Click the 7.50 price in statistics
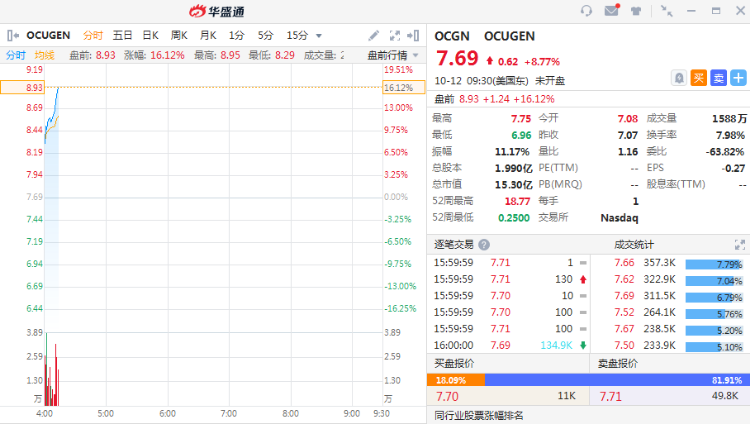The height and width of the screenshot is (424, 750). 624,345
